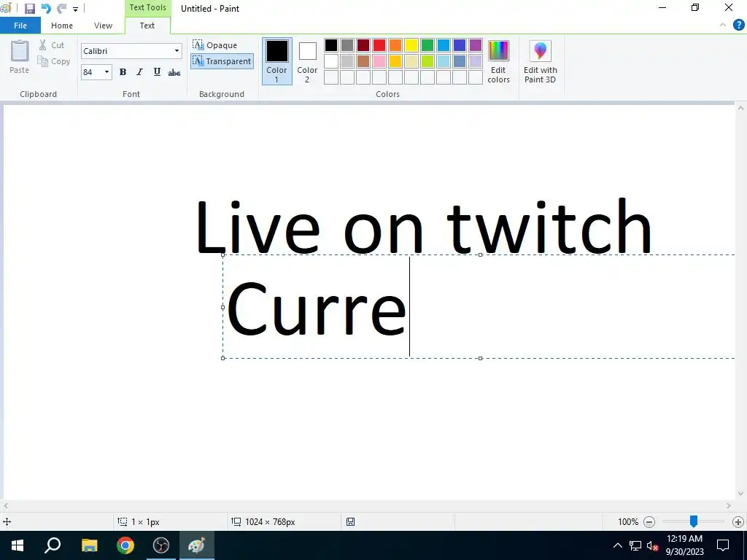The width and height of the screenshot is (747, 560).
Task: Open the taskbar clock showing 12:19 AM
Action: coord(684,545)
